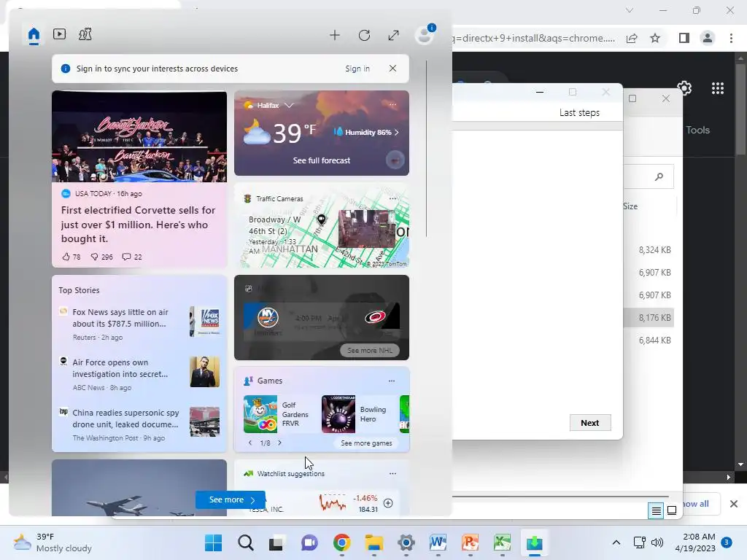Launch the Bowling Hero game
Viewport: 747px width, 560px height.
tap(355, 414)
